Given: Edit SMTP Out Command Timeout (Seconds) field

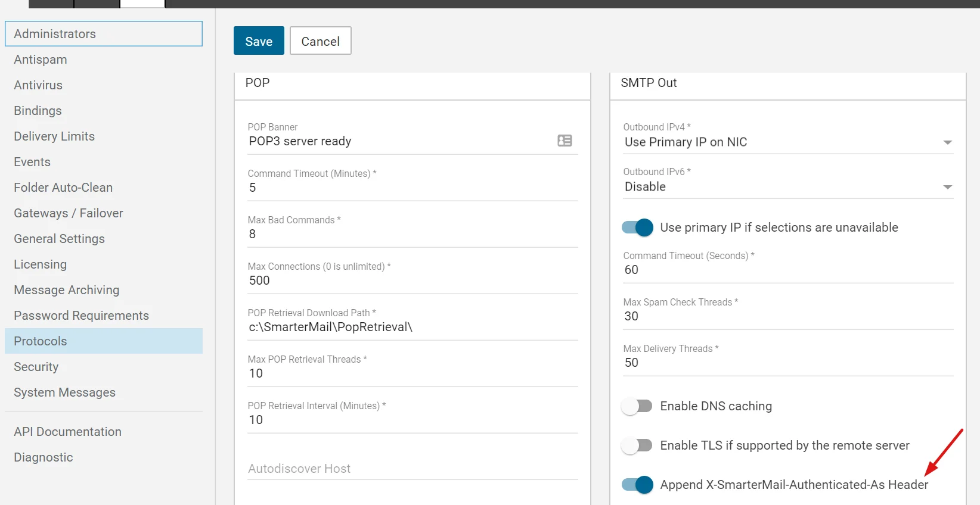Looking at the screenshot, I should pyautogui.click(x=788, y=270).
